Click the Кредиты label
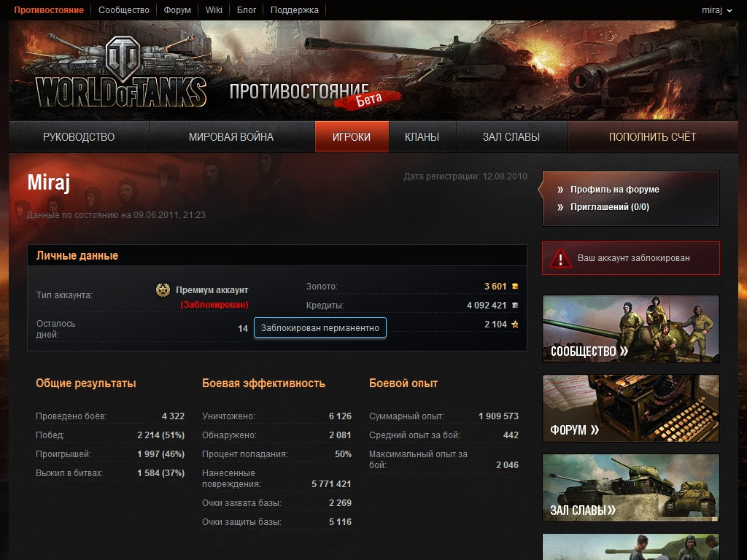The image size is (747, 560). [325, 306]
